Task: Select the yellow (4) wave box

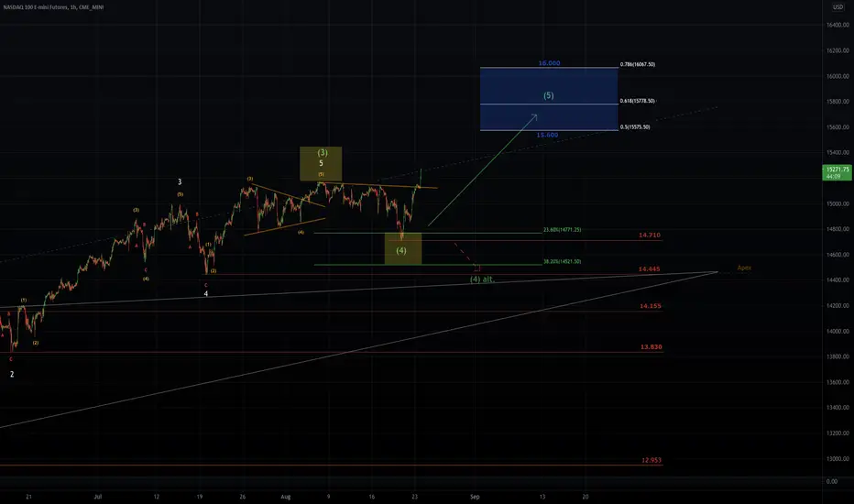Action: point(403,249)
